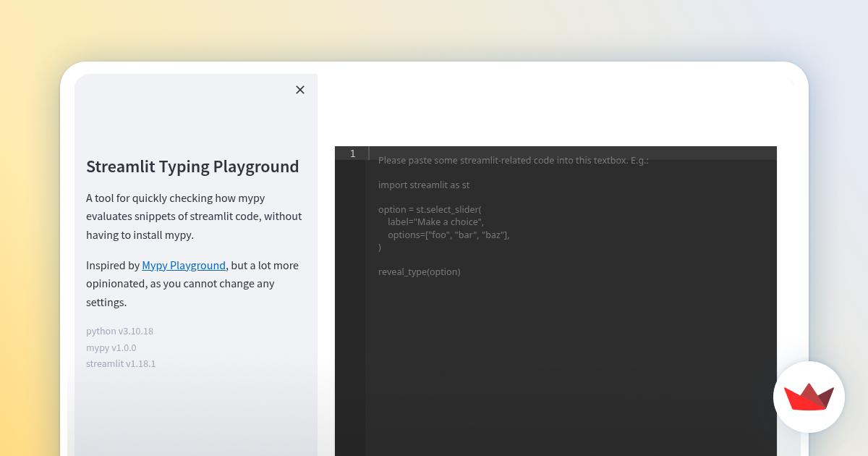This screenshot has width=868, height=456.
Task: Click the Streamlit crown logo
Action: [809, 397]
